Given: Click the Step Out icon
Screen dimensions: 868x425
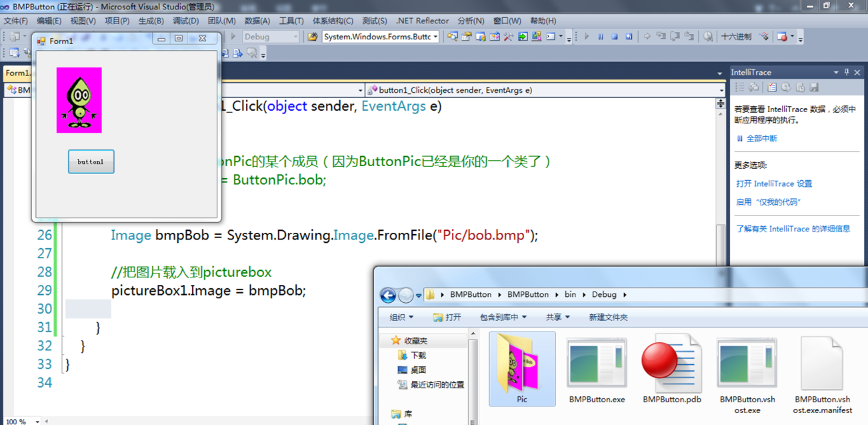Looking at the screenshot, I should 689,37.
